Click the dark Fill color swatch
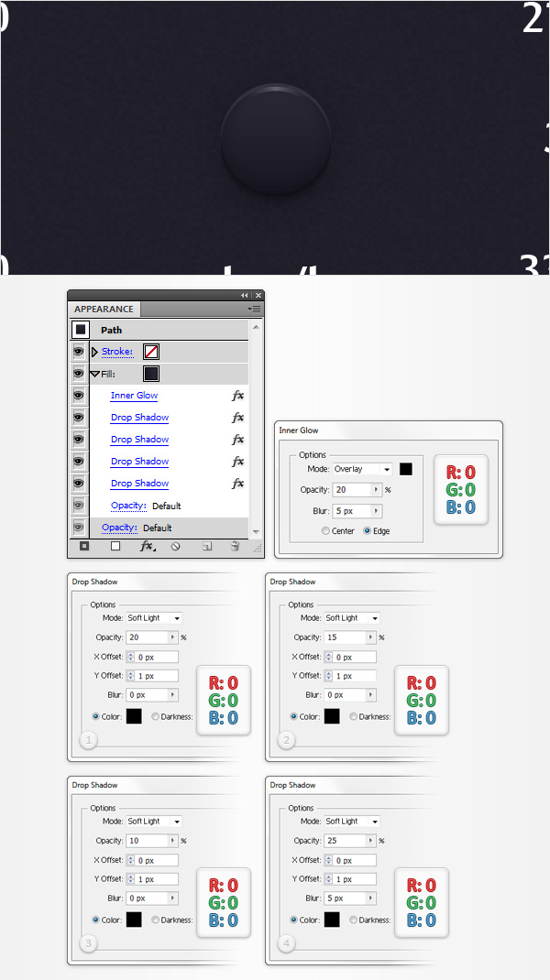550x980 pixels. point(151,374)
